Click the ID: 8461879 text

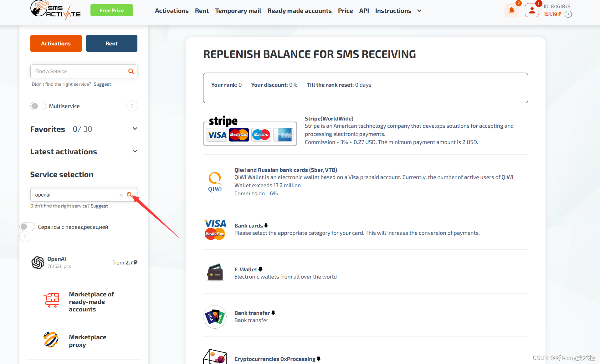557,6
